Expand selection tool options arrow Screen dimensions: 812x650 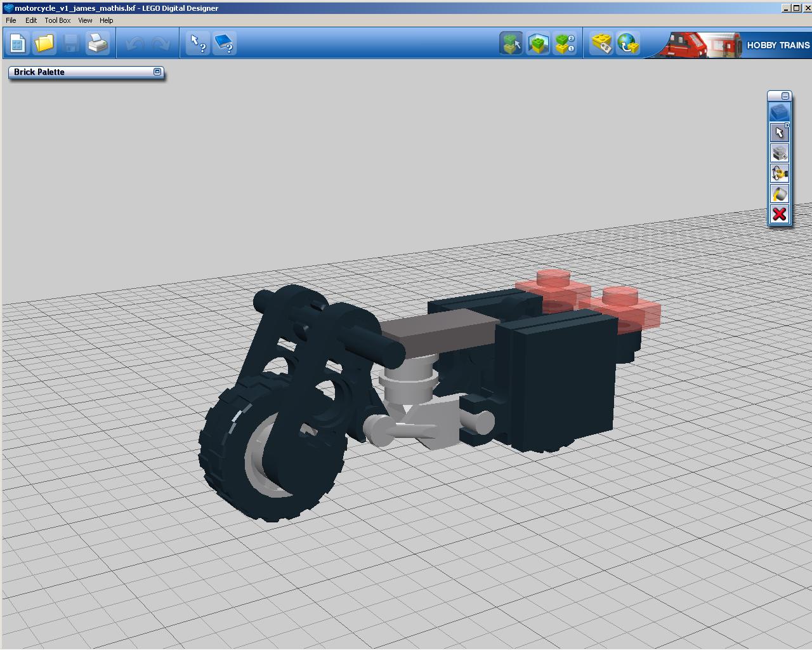point(787,126)
